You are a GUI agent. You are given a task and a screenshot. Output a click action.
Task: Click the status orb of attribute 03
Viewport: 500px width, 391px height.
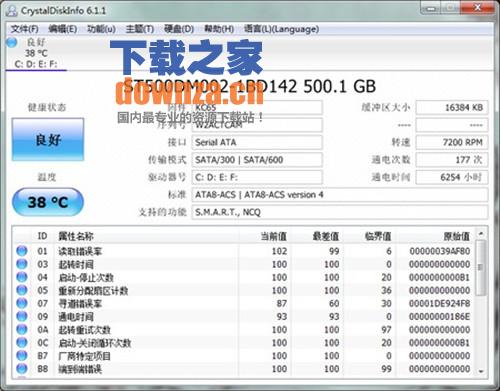pos(22,264)
